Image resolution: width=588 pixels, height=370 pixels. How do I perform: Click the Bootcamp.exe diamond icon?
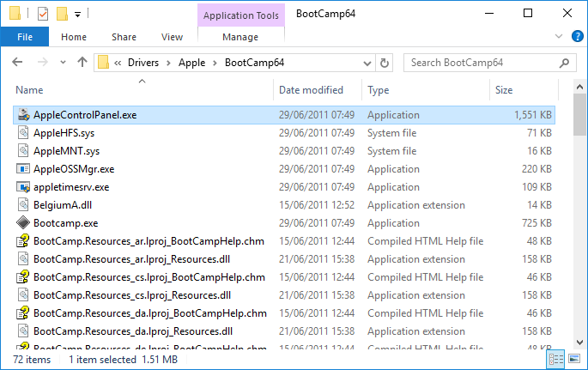click(x=23, y=222)
